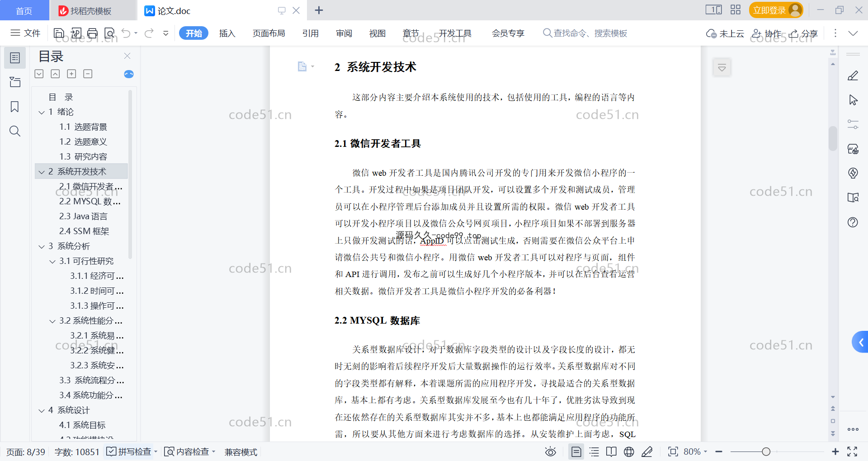The height and width of the screenshot is (461, 868).
Task: Open the 80% zoom level dropdown
Action: click(x=695, y=452)
